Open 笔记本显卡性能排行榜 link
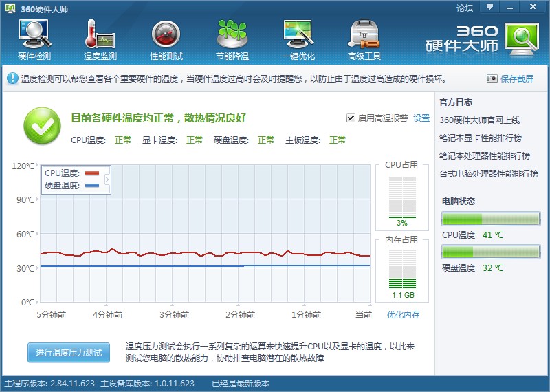The width and height of the screenshot is (550, 392). tap(481, 138)
